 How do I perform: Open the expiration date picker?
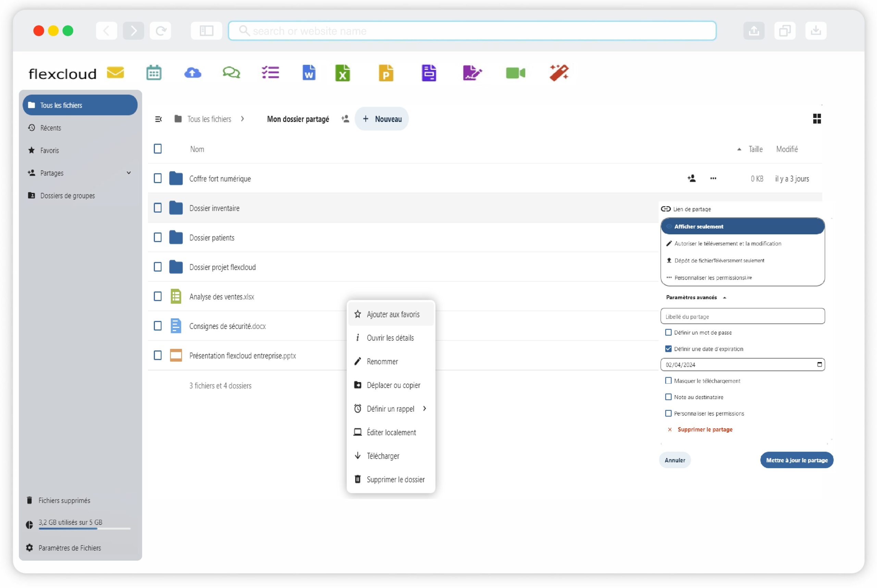click(x=820, y=364)
